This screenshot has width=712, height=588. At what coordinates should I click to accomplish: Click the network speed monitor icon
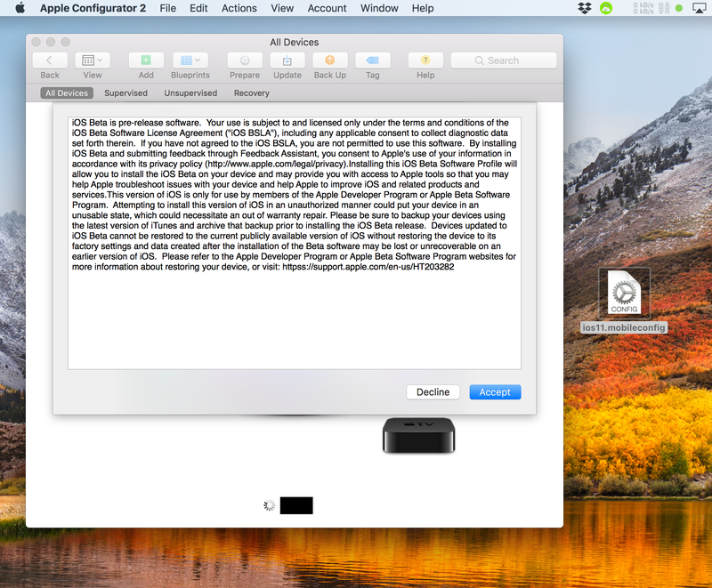pyautogui.click(x=651, y=8)
